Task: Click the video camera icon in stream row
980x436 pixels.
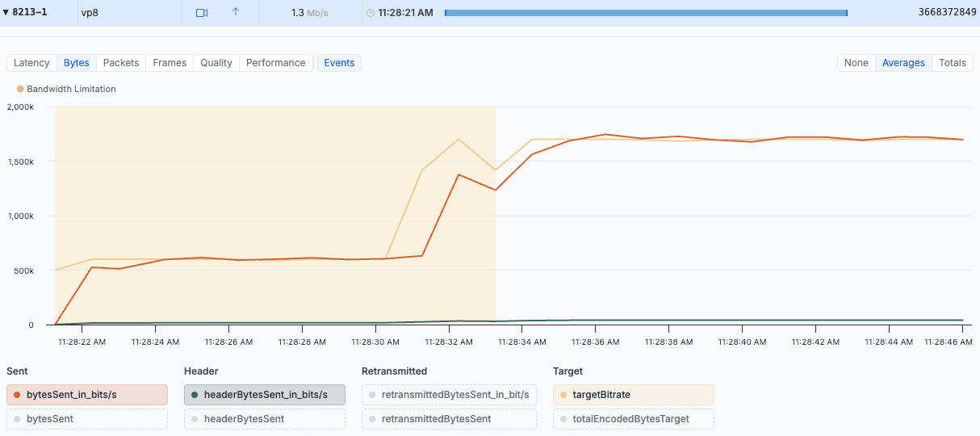Action: point(202,13)
